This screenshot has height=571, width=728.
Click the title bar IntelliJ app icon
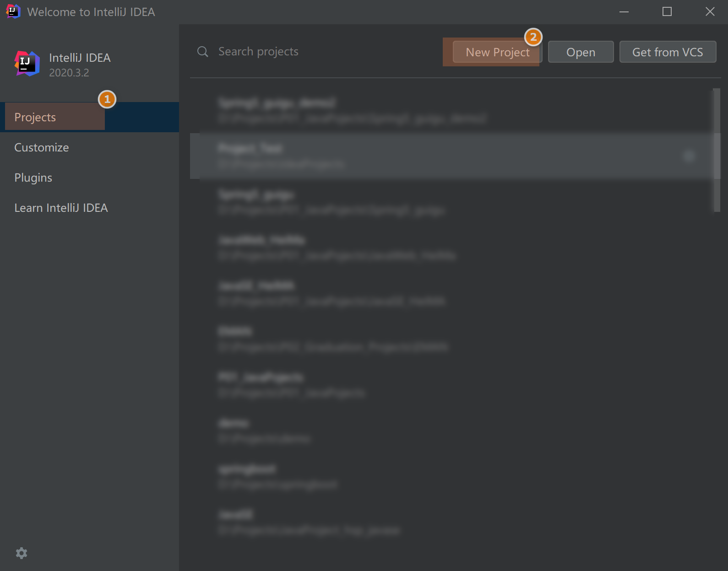pyautogui.click(x=13, y=11)
